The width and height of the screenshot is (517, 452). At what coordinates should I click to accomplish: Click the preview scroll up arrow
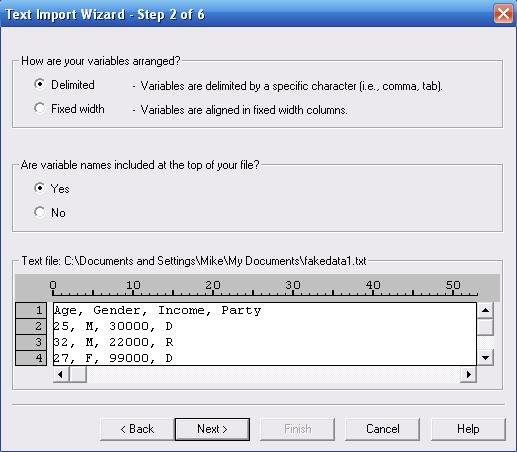tap(485, 310)
